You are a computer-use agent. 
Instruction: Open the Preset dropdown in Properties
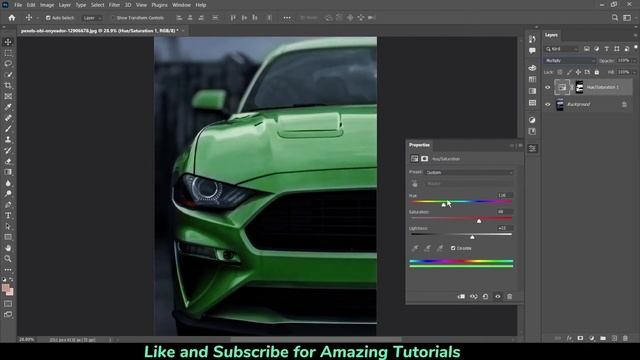[469, 173]
